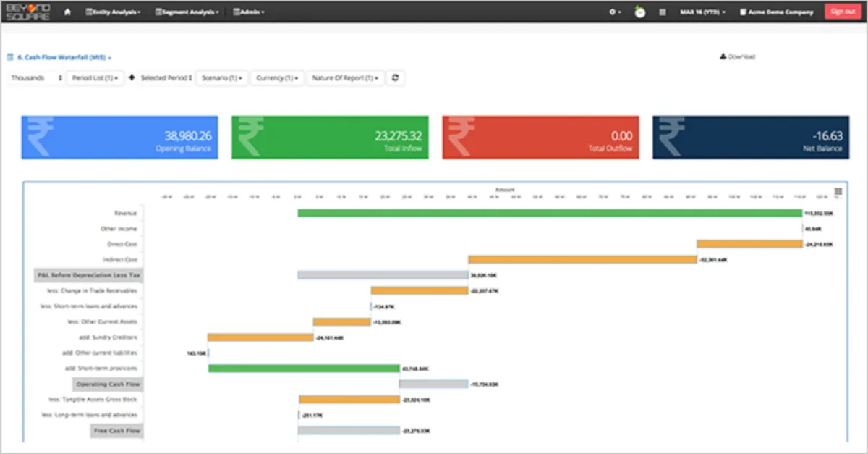Click the Free Cash Flow label
This screenshot has height=454, width=868.
[116, 430]
